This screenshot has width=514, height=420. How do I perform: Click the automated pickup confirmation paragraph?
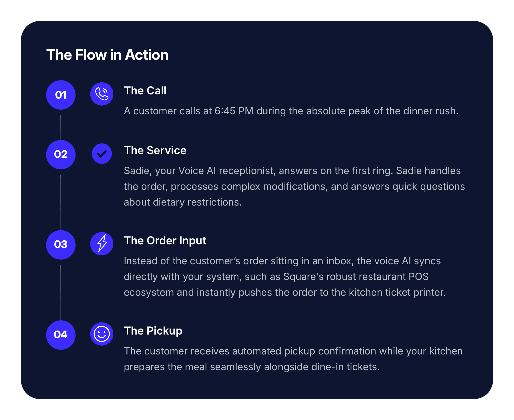pos(293,359)
